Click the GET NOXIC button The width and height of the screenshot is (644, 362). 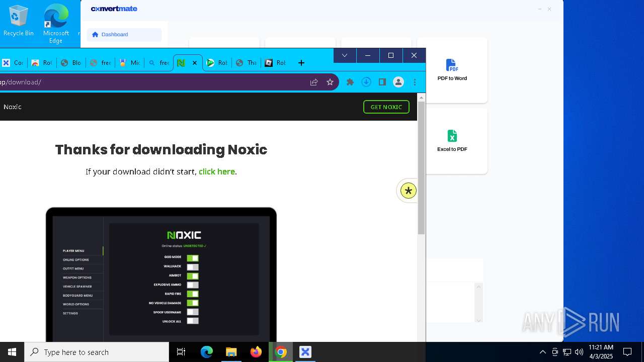[x=386, y=107]
